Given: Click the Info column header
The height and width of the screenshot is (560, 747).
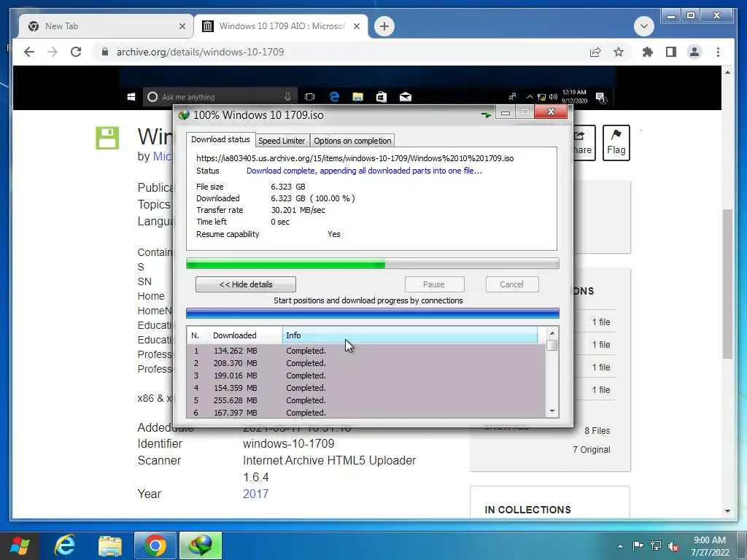Looking at the screenshot, I should (410, 335).
